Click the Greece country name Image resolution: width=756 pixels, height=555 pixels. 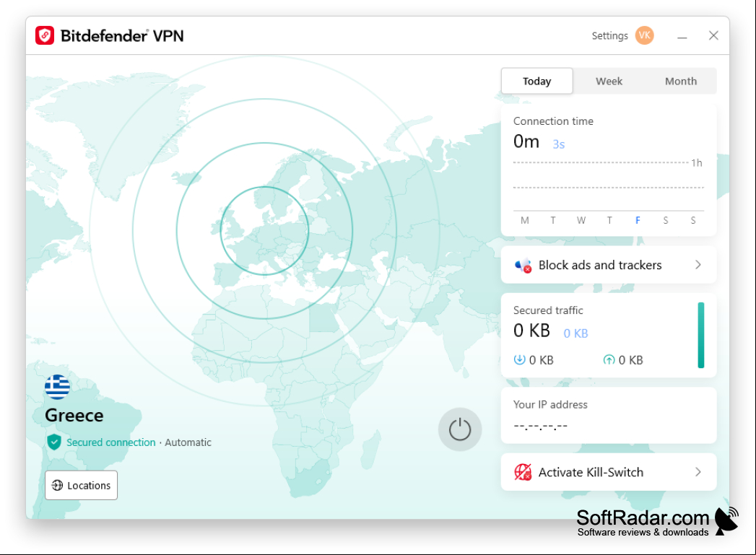click(74, 415)
